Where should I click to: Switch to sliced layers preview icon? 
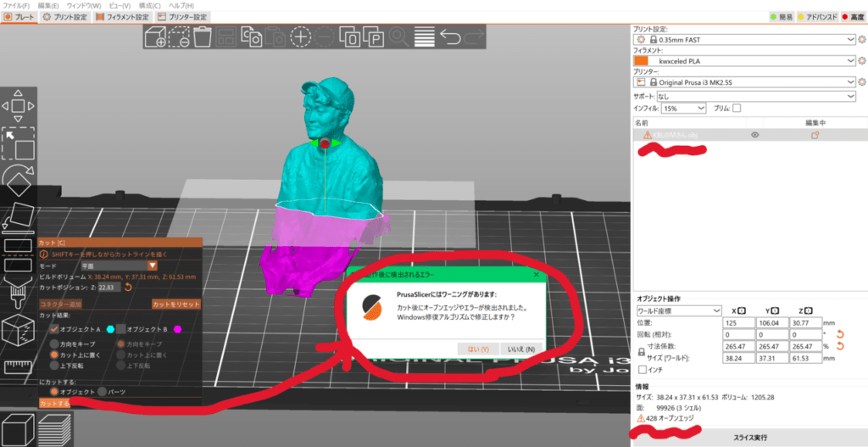point(55,428)
